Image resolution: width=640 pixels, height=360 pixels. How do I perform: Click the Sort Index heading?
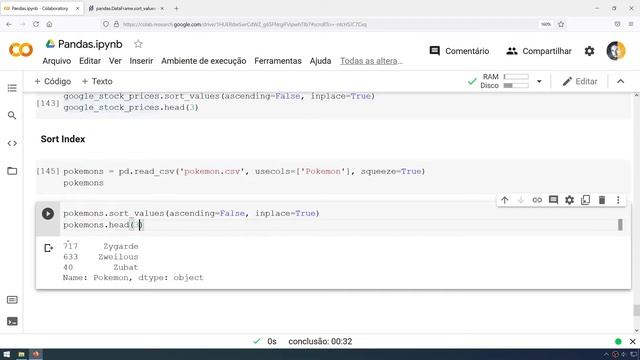point(63,139)
